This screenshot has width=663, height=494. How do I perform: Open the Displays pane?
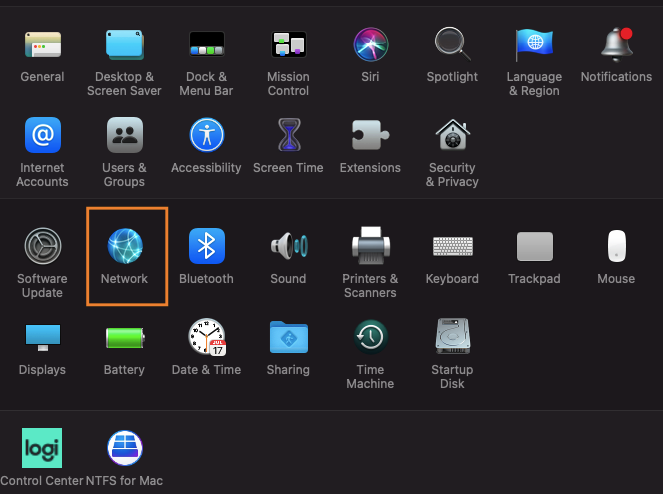point(42,339)
